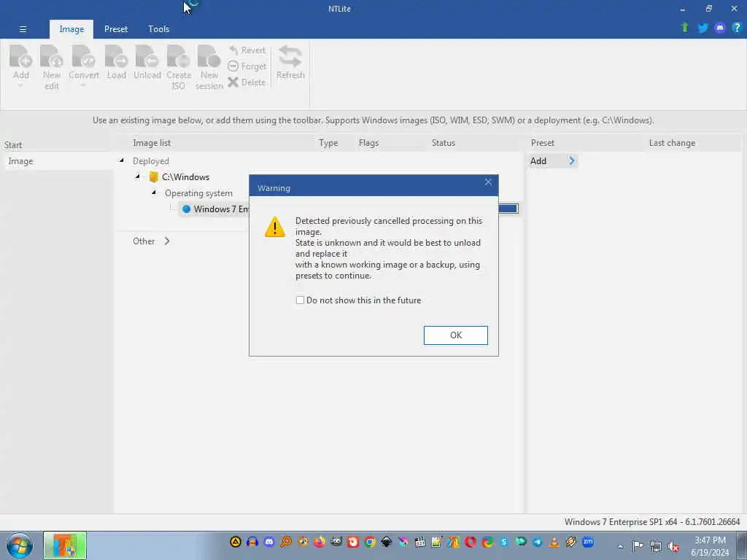This screenshot has height=560, width=747.
Task: Close the Warning dialog with X
Action: pyautogui.click(x=488, y=182)
